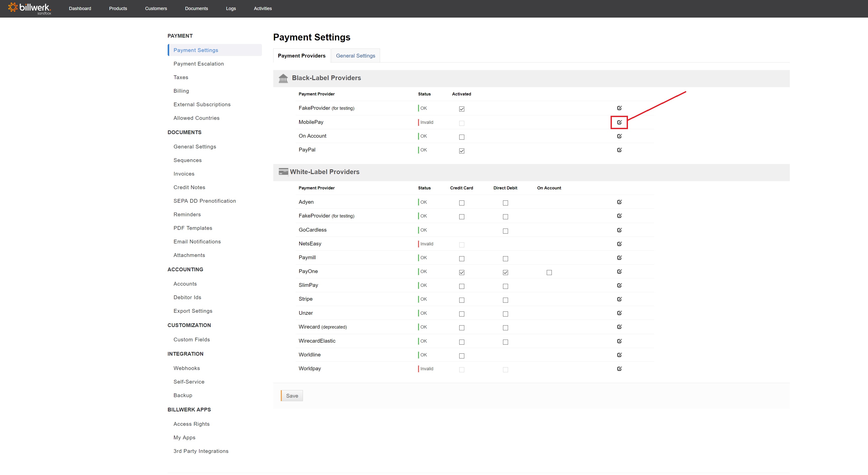Go to Access Rights
868x475 pixels.
click(191, 424)
